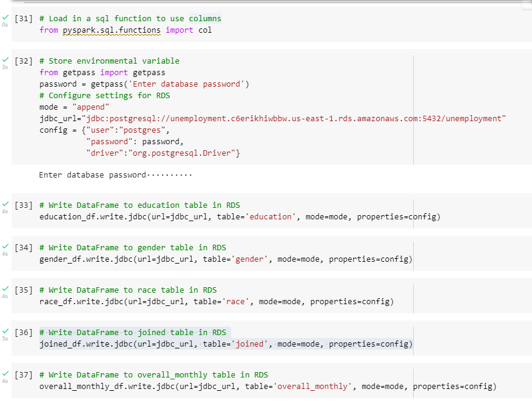The height and width of the screenshot is (409, 532).
Task: Click green checkmark status of cell 32
Action: click(x=5, y=59)
